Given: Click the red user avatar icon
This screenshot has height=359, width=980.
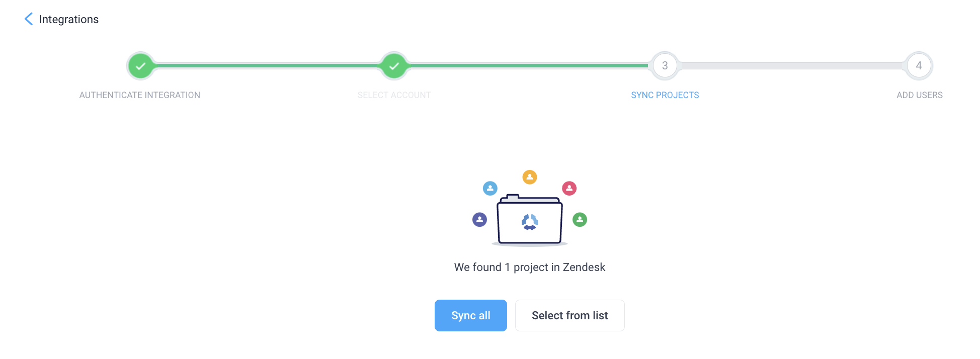Looking at the screenshot, I should (569, 189).
